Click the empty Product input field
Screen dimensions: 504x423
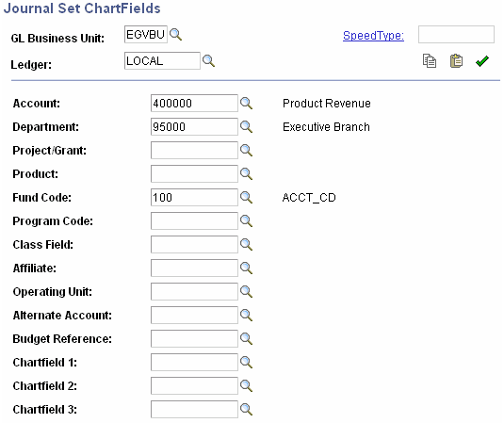(194, 174)
